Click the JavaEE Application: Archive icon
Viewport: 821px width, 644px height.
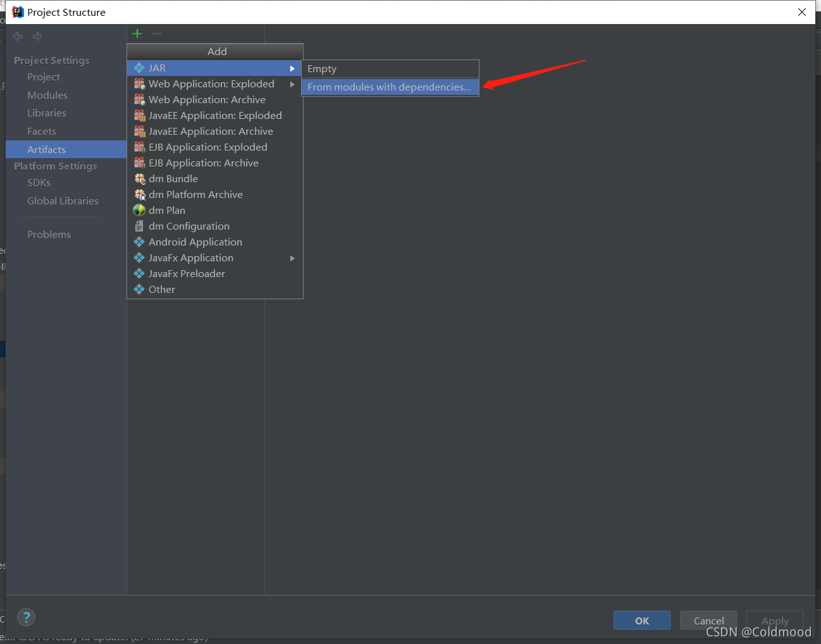point(139,131)
